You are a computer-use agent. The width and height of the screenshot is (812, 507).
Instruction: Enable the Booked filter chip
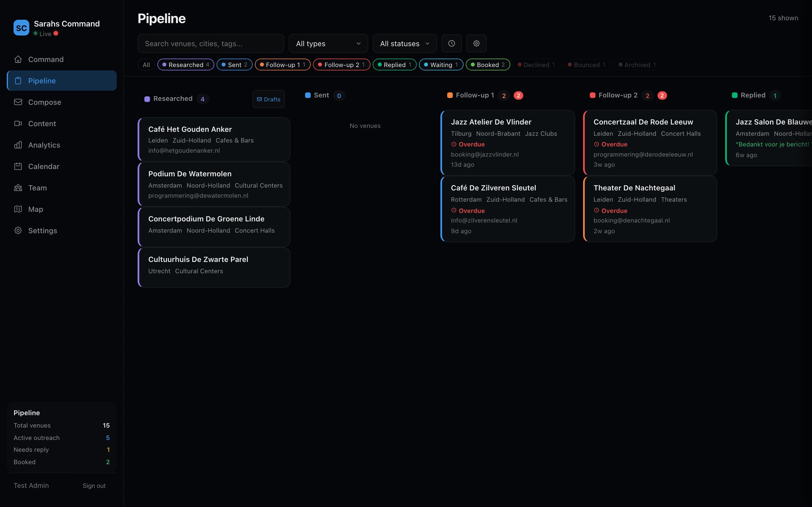point(487,65)
